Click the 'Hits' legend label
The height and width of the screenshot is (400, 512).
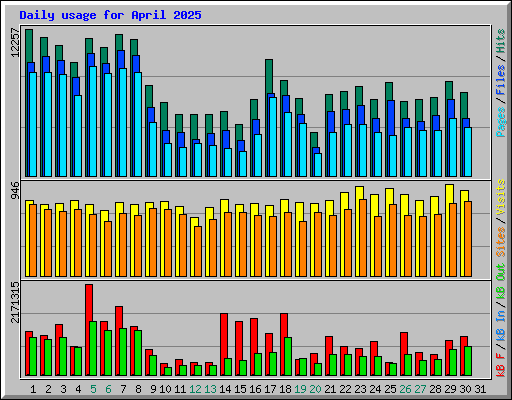coord(501,41)
